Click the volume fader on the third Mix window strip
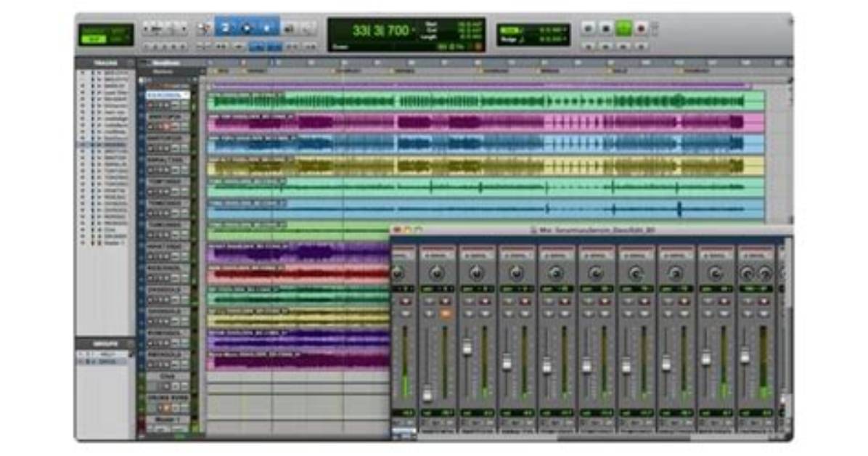868x456 pixels. tap(467, 347)
